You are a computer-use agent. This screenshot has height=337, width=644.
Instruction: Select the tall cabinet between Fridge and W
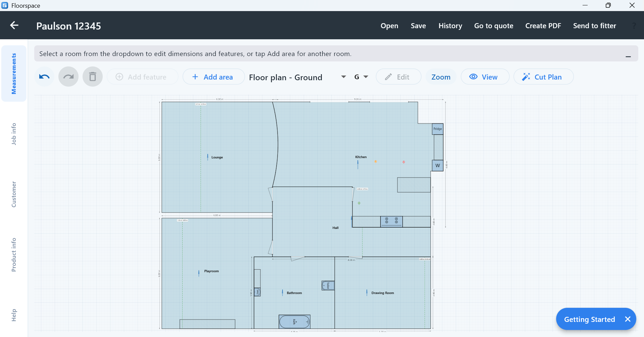pyautogui.click(x=438, y=147)
